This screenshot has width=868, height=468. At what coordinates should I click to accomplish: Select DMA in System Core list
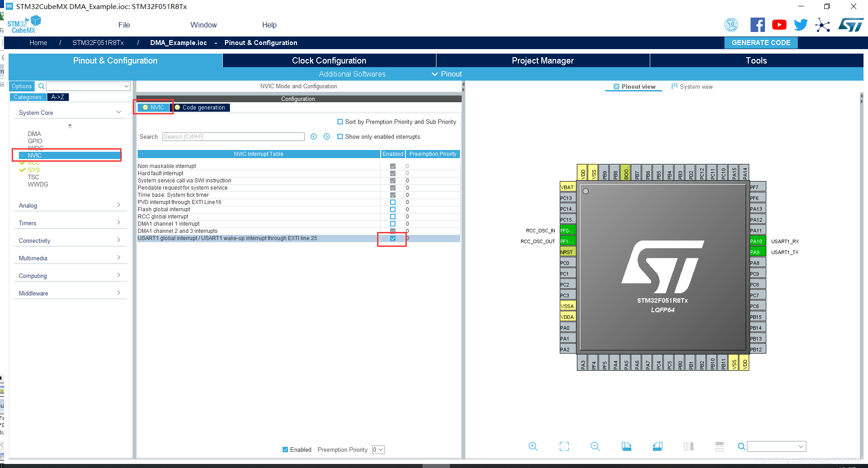(34, 134)
